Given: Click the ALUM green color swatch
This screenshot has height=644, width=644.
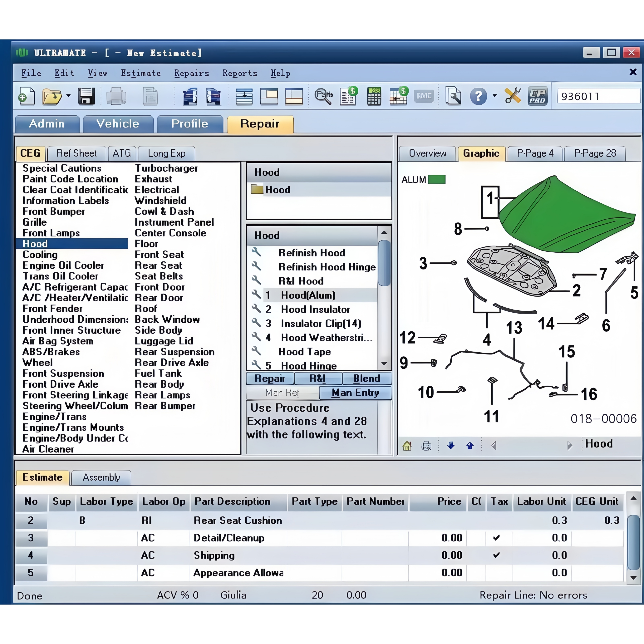Looking at the screenshot, I should pos(437,180).
